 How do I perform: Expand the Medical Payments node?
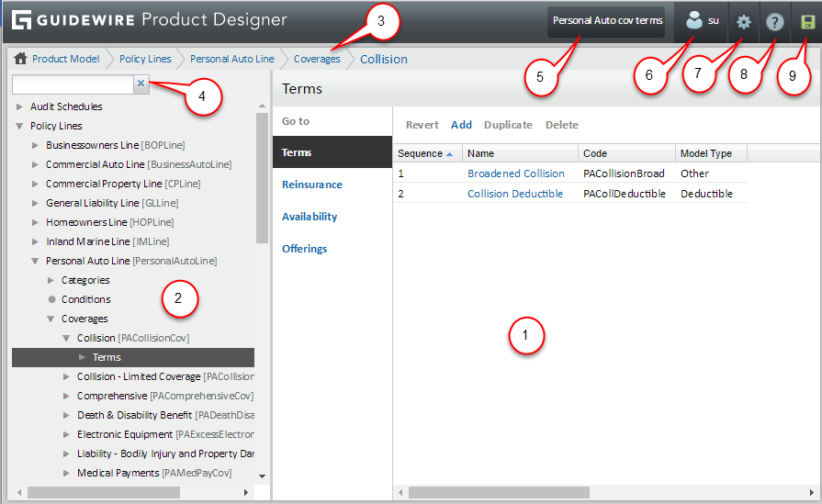click(66, 473)
